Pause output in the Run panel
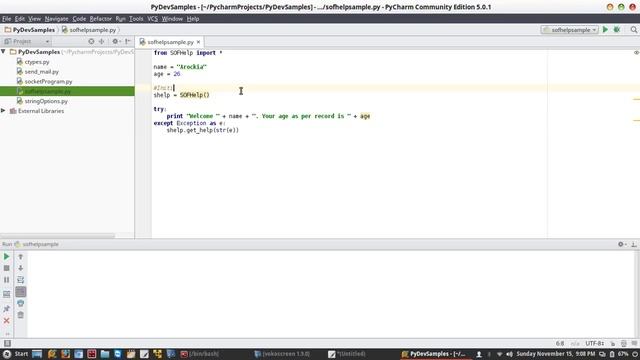 tap(7, 280)
